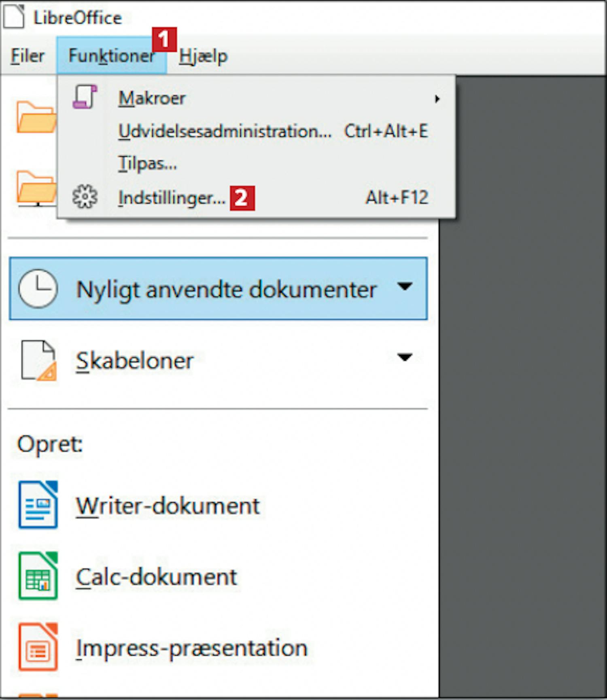Open the Hjælp menu
The width and height of the screenshot is (607, 700).
[x=204, y=56]
